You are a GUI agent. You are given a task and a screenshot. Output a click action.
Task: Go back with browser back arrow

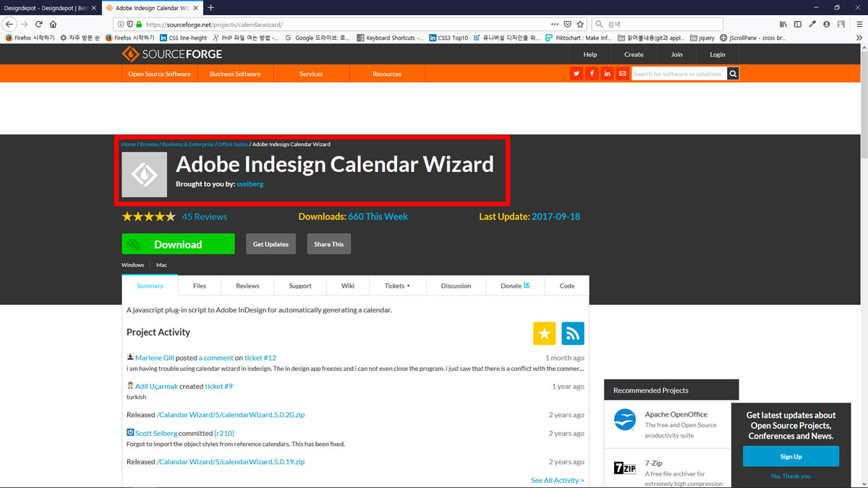(10, 24)
